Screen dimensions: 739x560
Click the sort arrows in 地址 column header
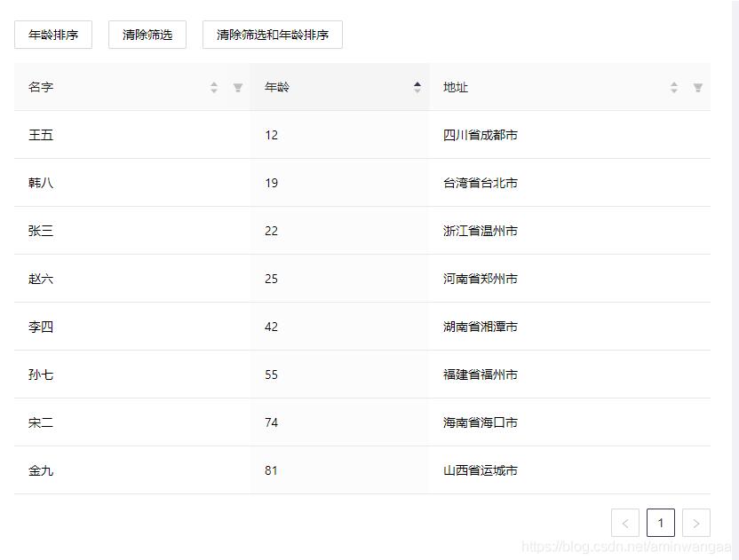click(x=674, y=88)
